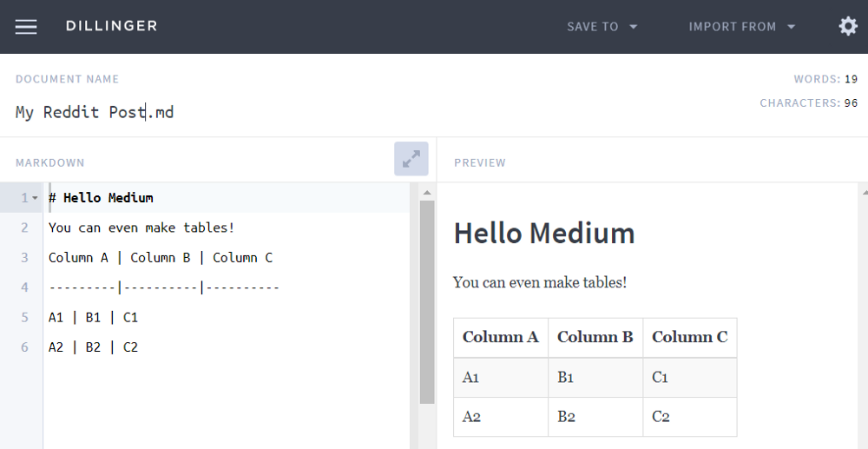The image size is (868, 449).
Task: Click the document name field
Action: [95, 113]
